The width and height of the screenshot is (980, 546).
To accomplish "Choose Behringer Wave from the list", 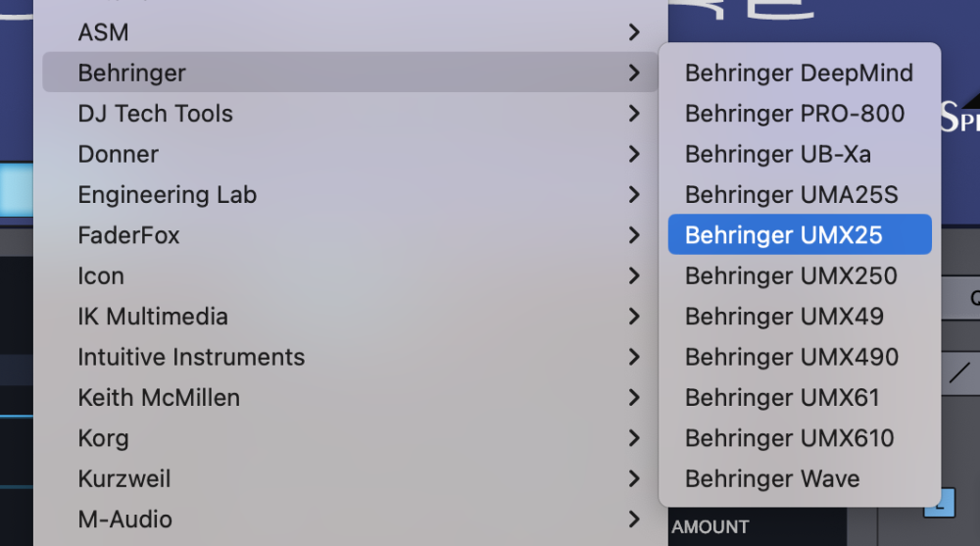I will tap(772, 479).
